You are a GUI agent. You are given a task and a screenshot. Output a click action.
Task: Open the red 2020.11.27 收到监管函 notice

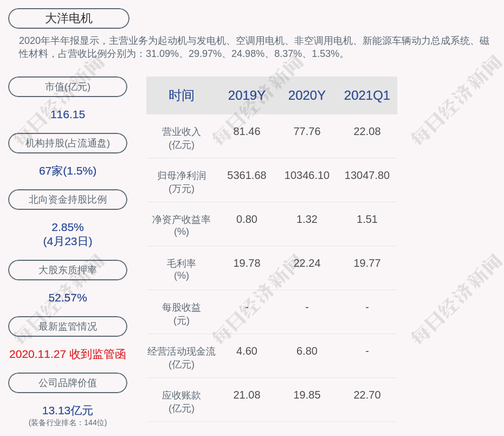point(68,354)
